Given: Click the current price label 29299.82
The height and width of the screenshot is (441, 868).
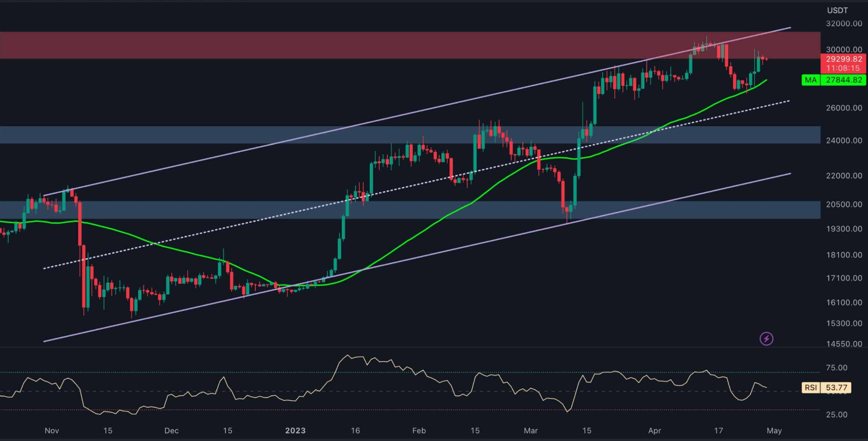Looking at the screenshot, I should [844, 59].
